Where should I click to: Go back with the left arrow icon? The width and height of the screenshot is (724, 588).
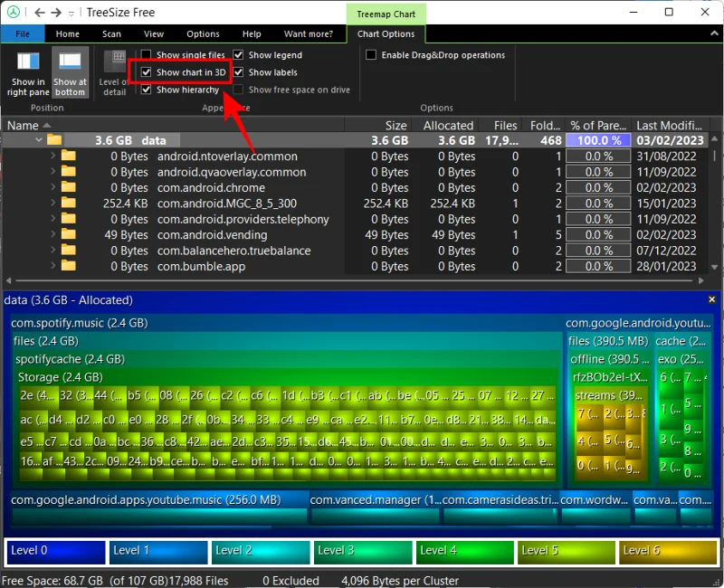pos(40,13)
